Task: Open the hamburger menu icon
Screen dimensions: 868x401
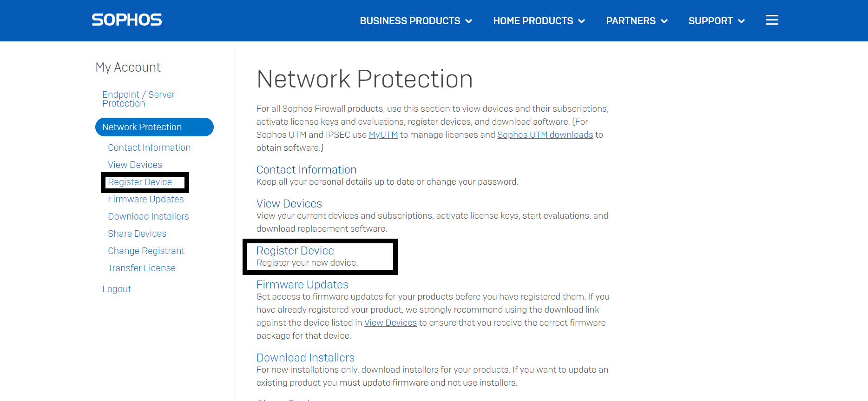Action: point(772,20)
